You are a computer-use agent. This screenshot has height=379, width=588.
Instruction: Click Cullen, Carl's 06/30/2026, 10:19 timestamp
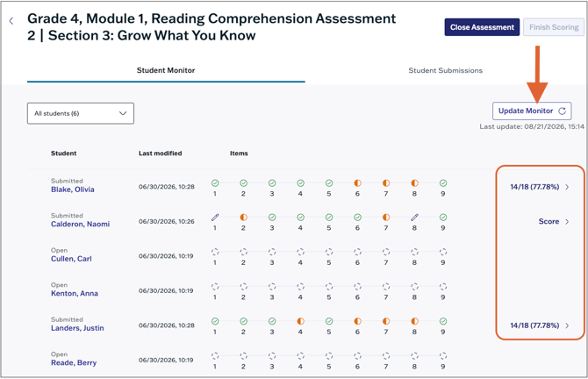click(x=166, y=256)
